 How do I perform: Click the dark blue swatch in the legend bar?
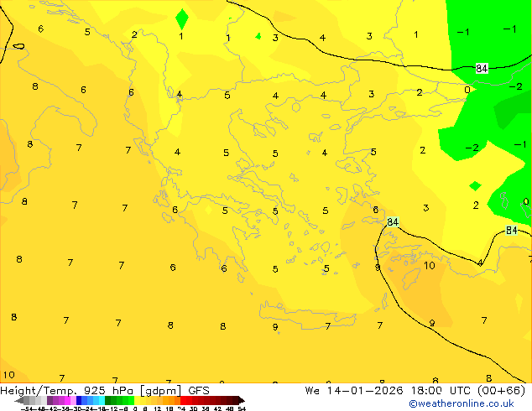tap(79, 400)
